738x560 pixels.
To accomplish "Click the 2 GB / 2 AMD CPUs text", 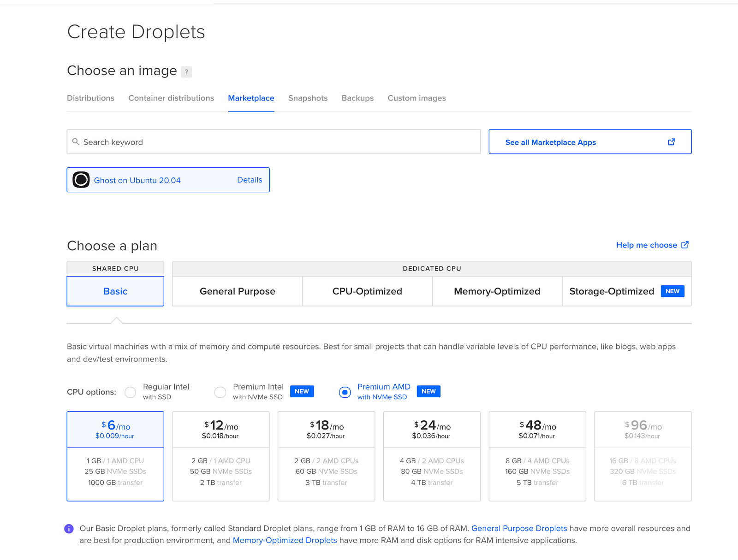I will [327, 461].
